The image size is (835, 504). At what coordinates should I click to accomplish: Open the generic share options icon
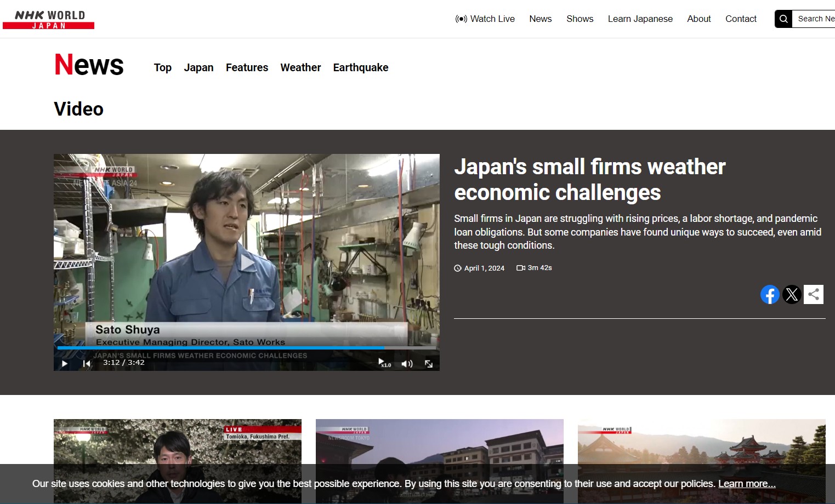tap(814, 294)
